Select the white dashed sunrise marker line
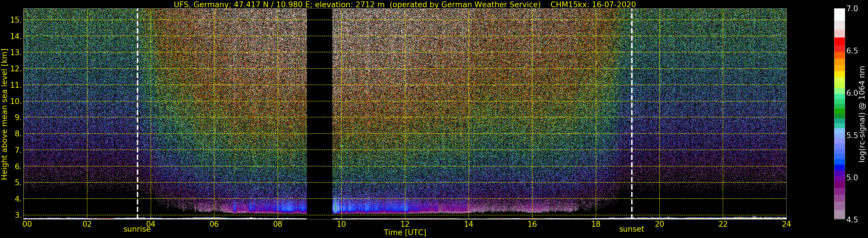 coord(137,114)
